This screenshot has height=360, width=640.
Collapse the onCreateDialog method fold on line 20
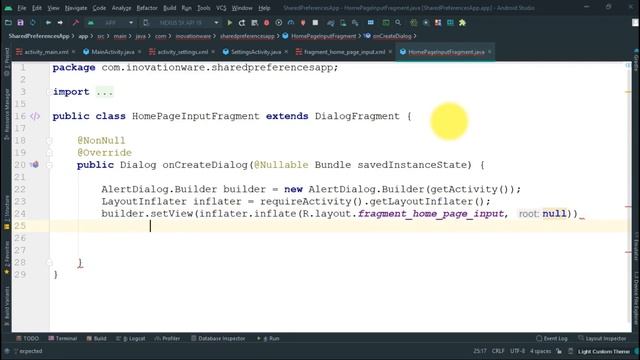49,165
